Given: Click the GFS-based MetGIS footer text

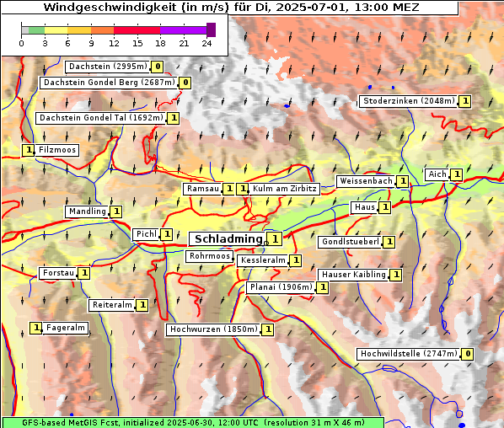Looking at the screenshot, I should (193, 423).
